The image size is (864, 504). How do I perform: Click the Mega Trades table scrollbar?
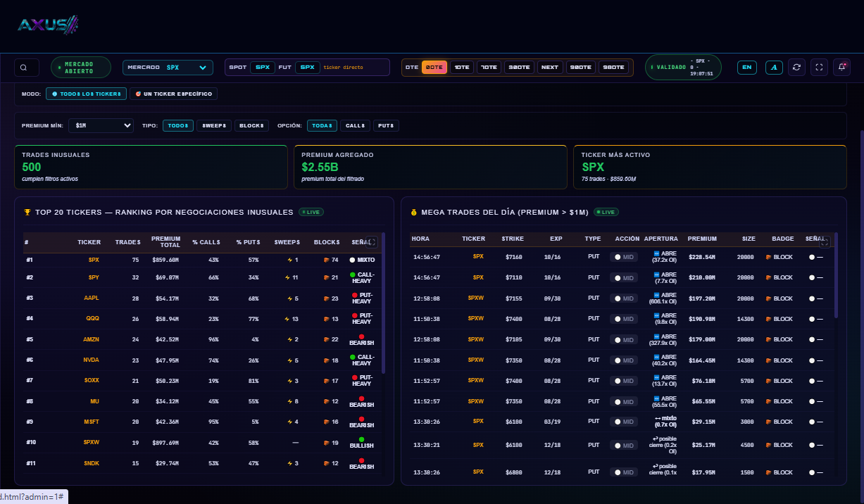pyautogui.click(x=837, y=275)
